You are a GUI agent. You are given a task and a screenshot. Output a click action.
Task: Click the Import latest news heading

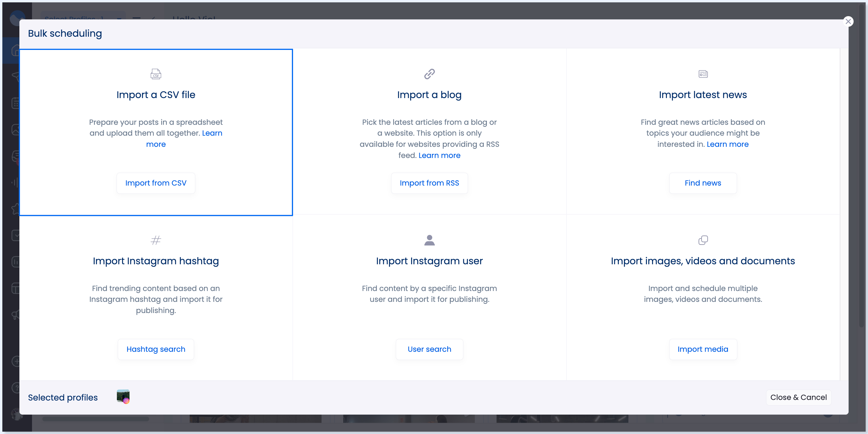coord(703,95)
